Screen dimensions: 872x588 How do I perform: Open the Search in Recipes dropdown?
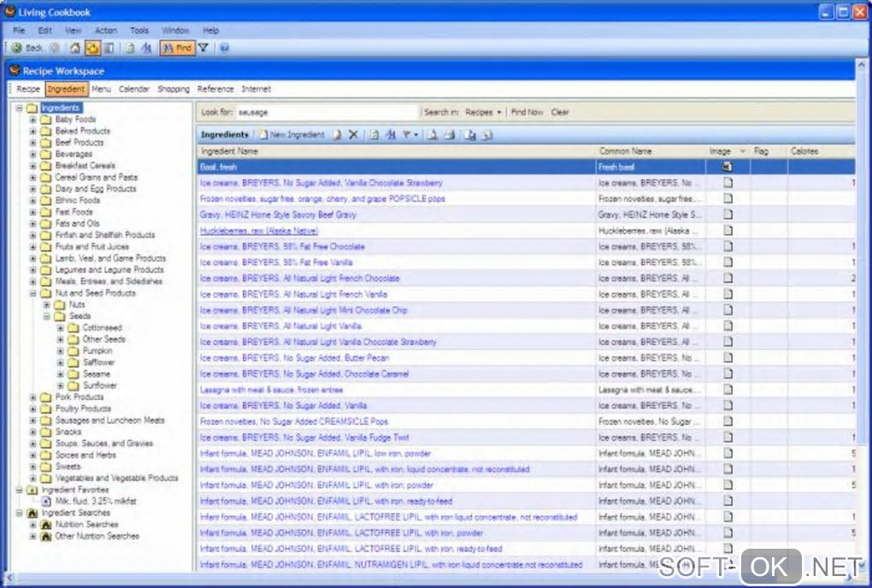click(483, 112)
